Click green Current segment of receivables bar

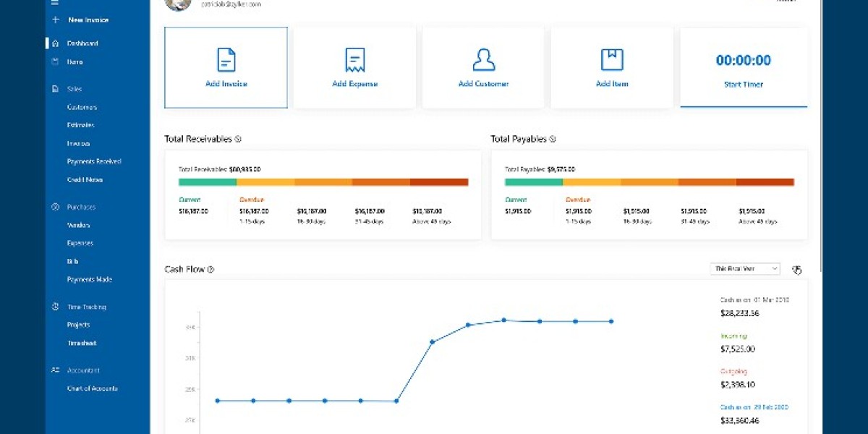(x=208, y=182)
